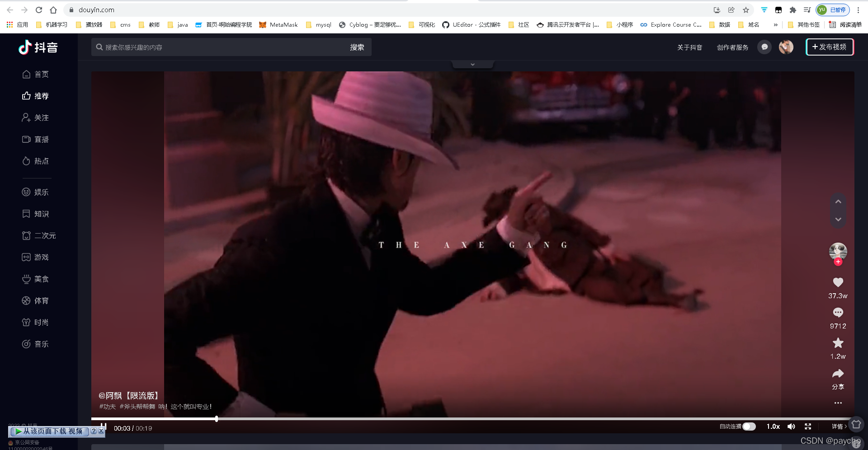868x450 pixels.
Task: Open 其他书签 bookmark folder
Action: [803, 25]
